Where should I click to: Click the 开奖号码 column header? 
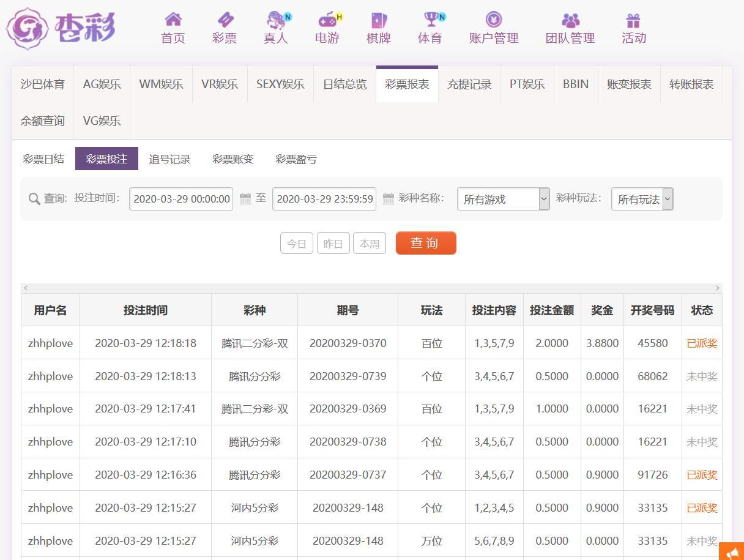pos(653,310)
